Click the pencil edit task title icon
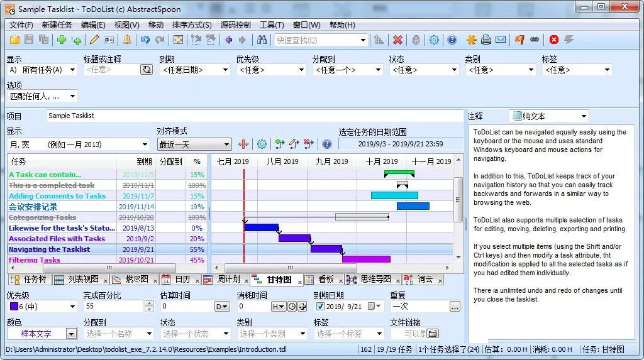 click(x=94, y=40)
